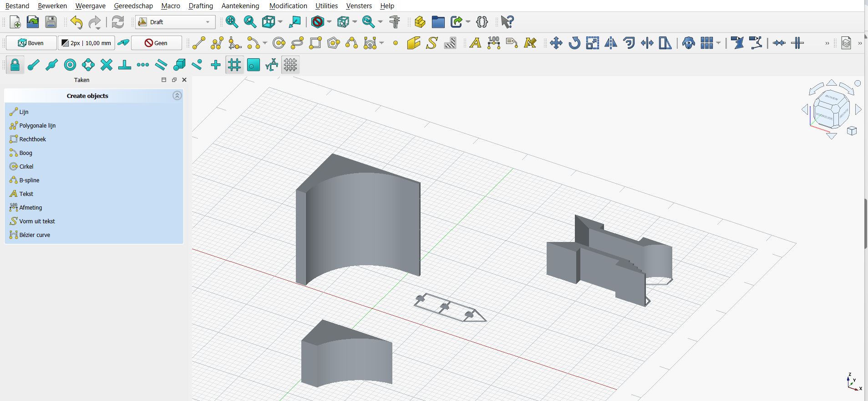Toggle grid visibility button
This screenshot has width=868, height=401.
coord(290,65)
